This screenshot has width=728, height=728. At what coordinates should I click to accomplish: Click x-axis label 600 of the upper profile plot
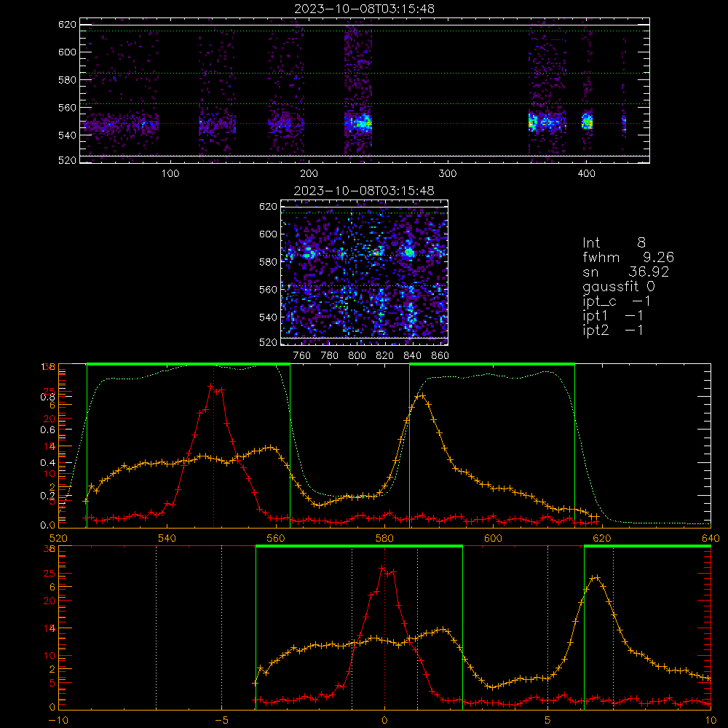click(x=493, y=538)
